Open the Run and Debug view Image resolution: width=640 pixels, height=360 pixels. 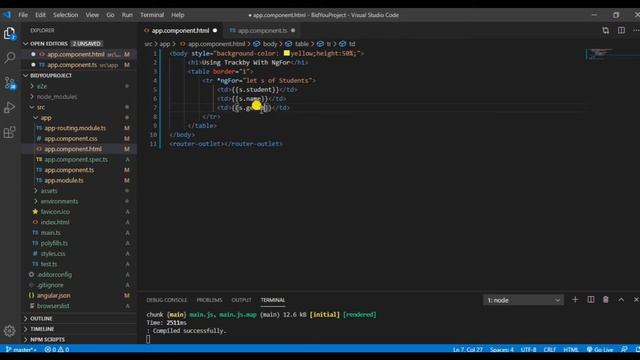click(9, 107)
